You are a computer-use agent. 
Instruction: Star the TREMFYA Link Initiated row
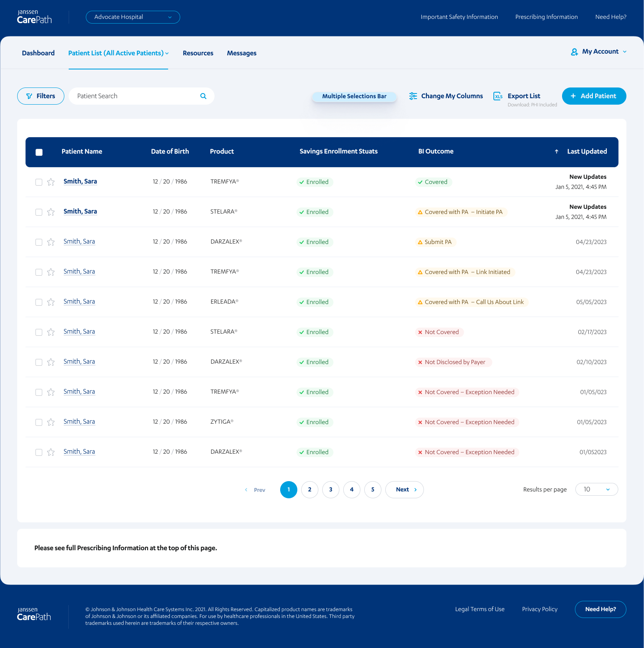pos(51,272)
